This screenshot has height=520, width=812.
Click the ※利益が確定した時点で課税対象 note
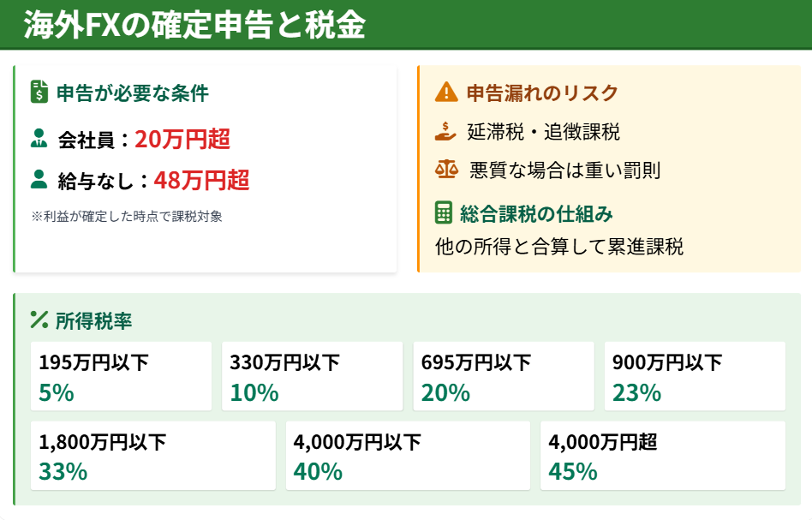click(127, 217)
